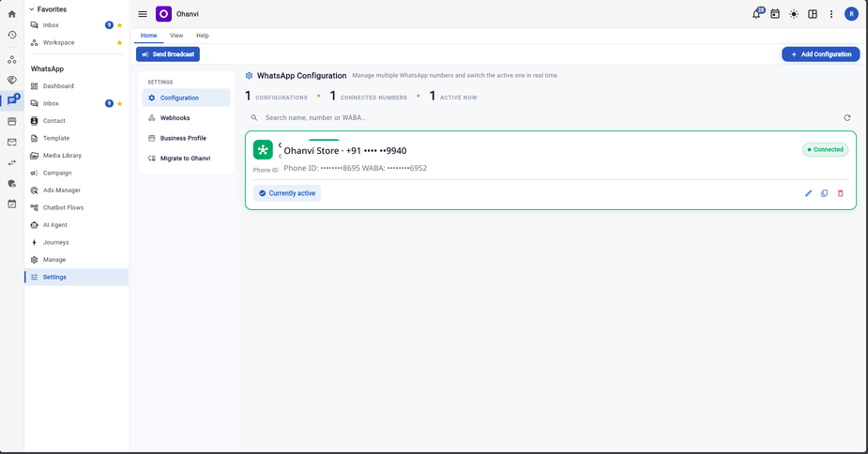
Task: Click the Send Broadcast button
Action: click(x=168, y=54)
